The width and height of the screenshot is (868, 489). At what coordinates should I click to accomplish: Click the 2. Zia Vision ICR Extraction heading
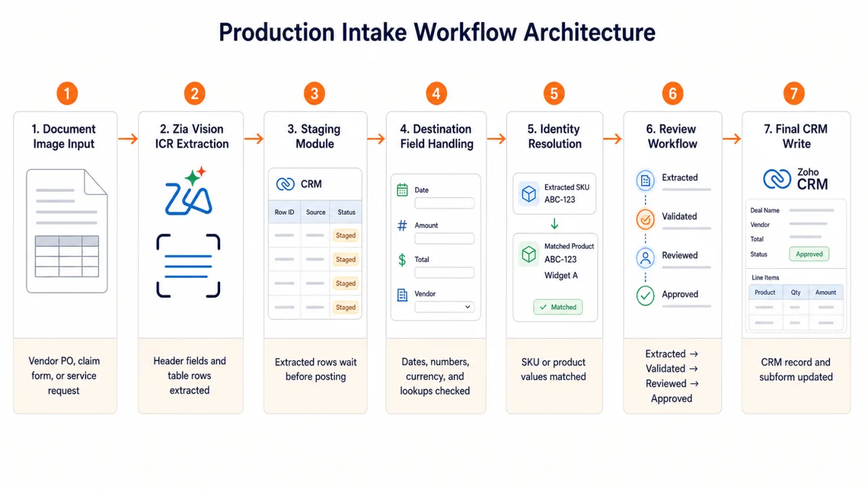(x=191, y=137)
